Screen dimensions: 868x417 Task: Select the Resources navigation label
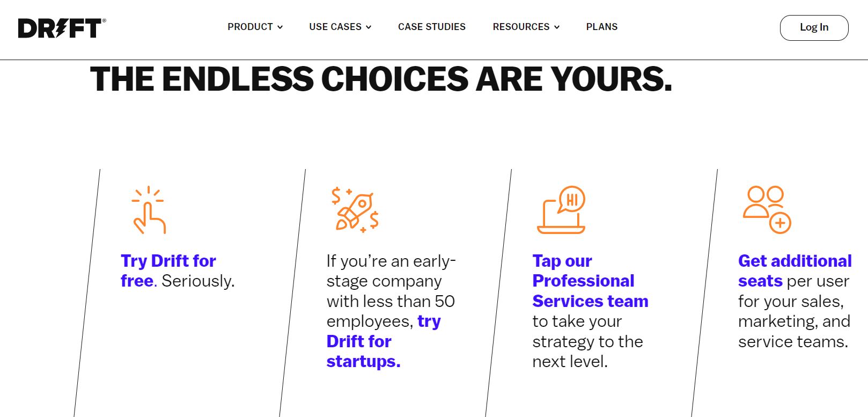tap(521, 27)
